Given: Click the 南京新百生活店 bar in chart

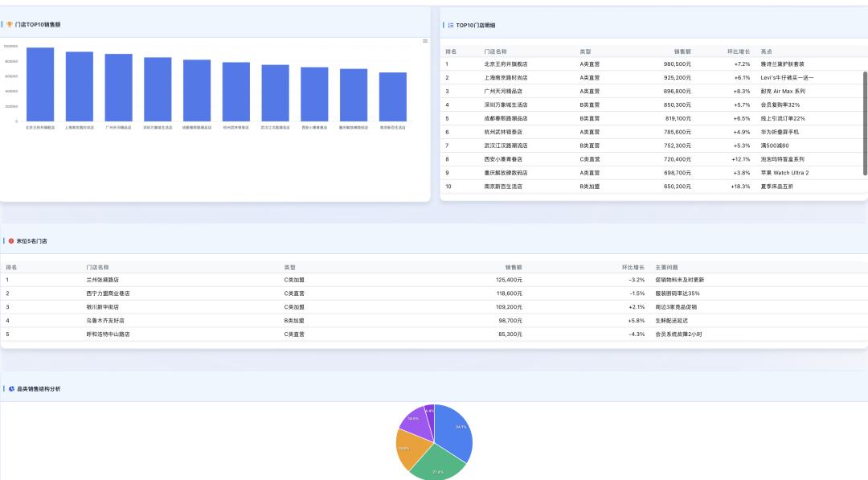Looking at the screenshot, I should [393, 96].
